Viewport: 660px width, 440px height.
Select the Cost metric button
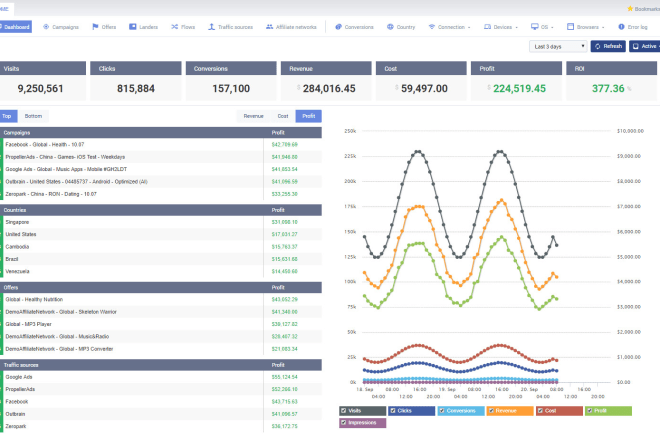click(283, 116)
